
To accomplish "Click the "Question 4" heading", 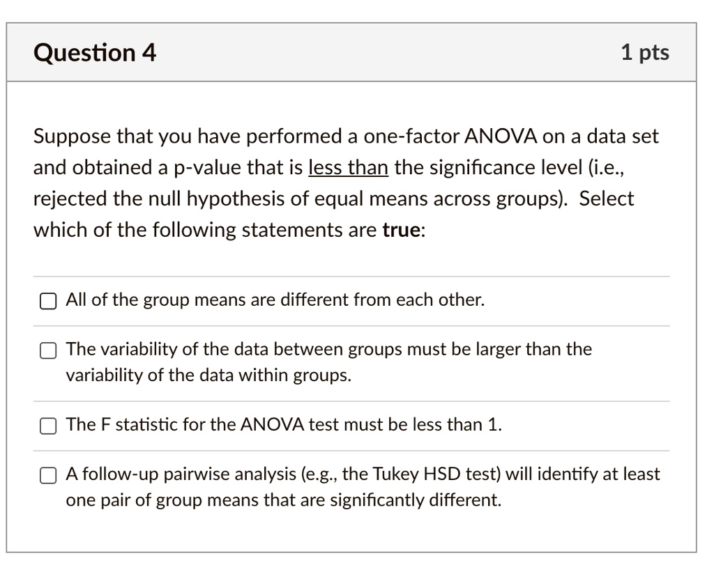I will point(95,52).
